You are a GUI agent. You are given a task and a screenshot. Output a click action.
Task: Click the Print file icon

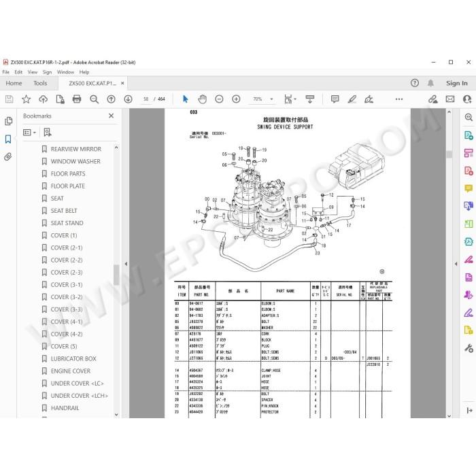pyautogui.click(x=77, y=99)
